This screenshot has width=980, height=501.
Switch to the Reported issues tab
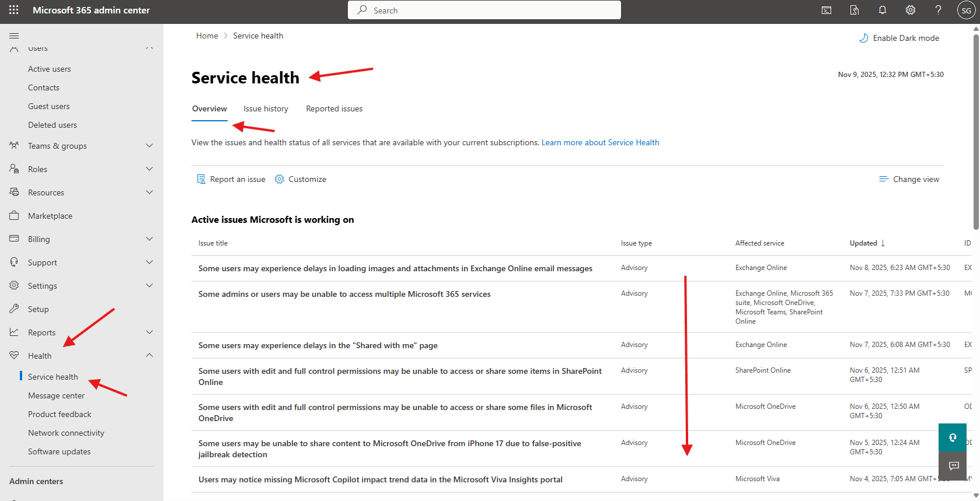334,108
